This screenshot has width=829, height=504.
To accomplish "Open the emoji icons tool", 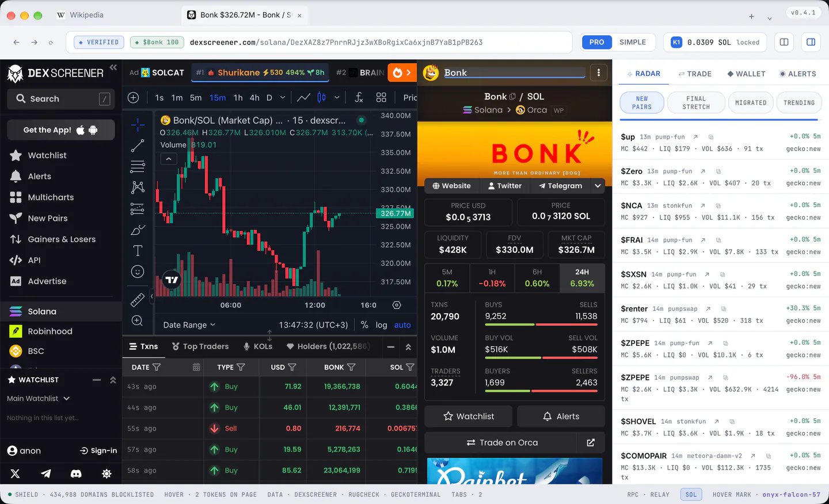I will 138,272.
